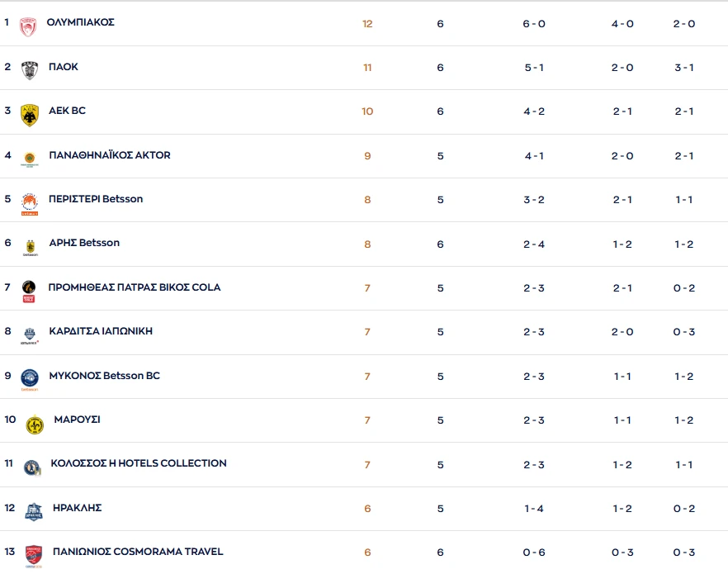This screenshot has height=574, width=728.
Task: Open the Kolossos H Hotels logo
Action: (31, 467)
